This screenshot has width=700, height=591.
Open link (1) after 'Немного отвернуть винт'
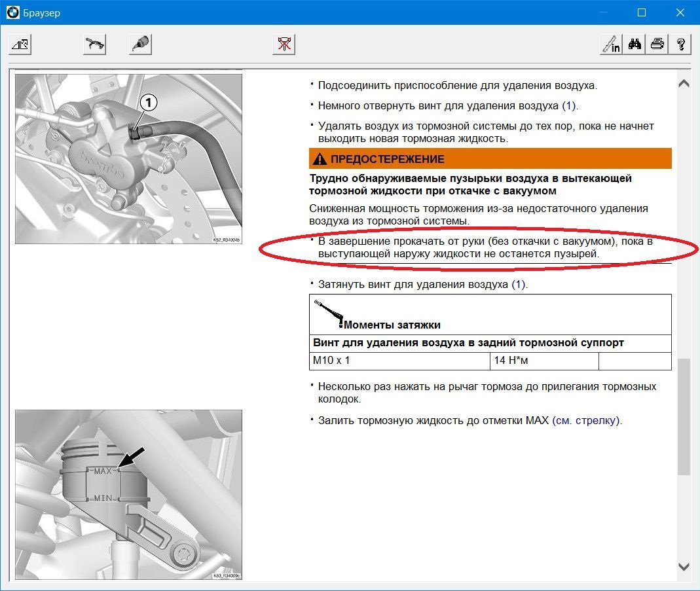(x=569, y=105)
